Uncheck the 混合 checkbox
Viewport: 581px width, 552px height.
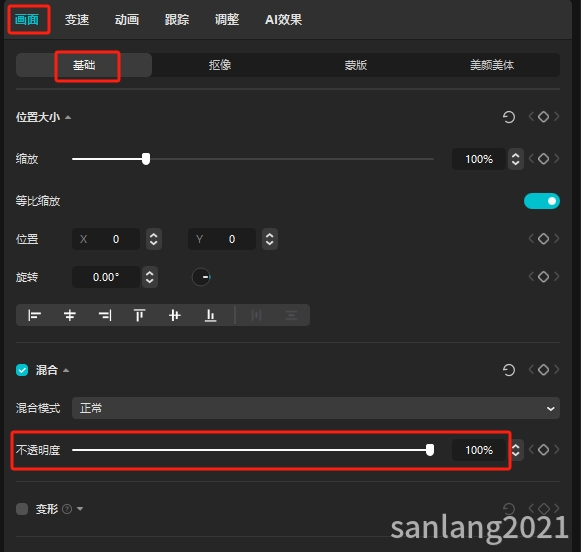click(x=22, y=370)
